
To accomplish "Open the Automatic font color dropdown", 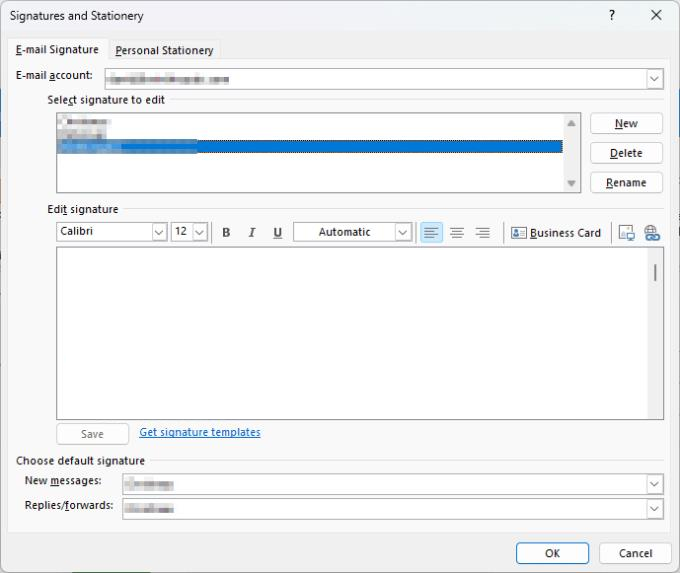I will coord(402,232).
